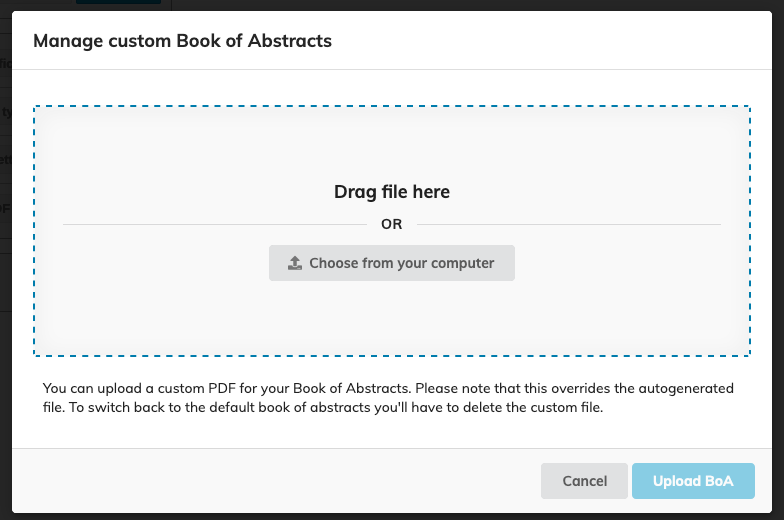This screenshot has height=520, width=784.
Task: Click the divider line left of OR
Action: point(215,224)
